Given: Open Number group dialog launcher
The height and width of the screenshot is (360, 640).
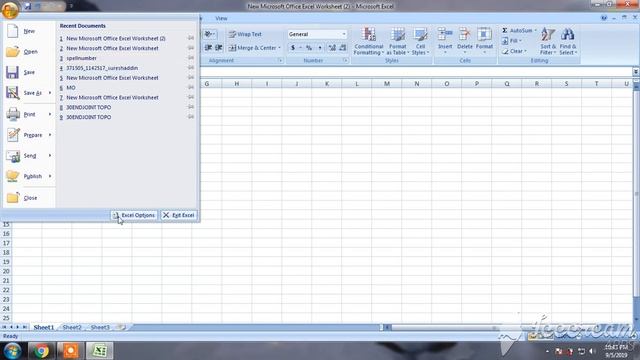Looking at the screenshot, I should (345, 60).
